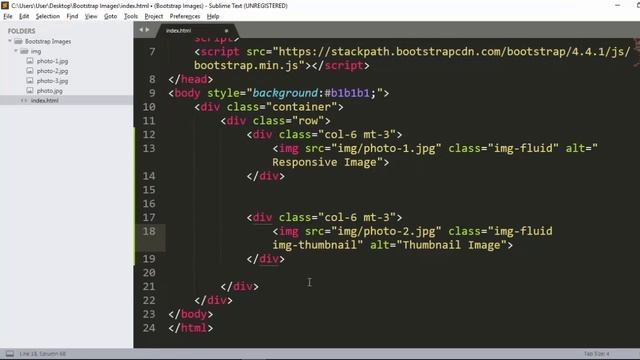Click the #b1b1b1 color value

pos(347,93)
